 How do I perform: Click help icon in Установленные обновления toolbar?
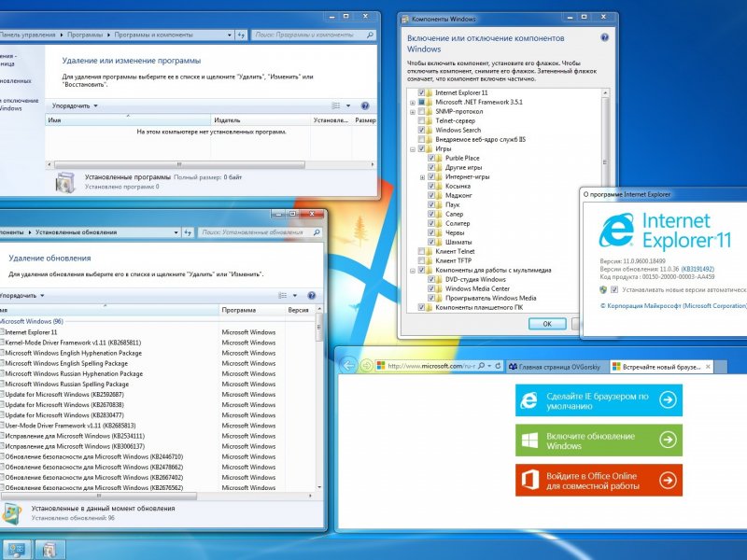coord(312,295)
